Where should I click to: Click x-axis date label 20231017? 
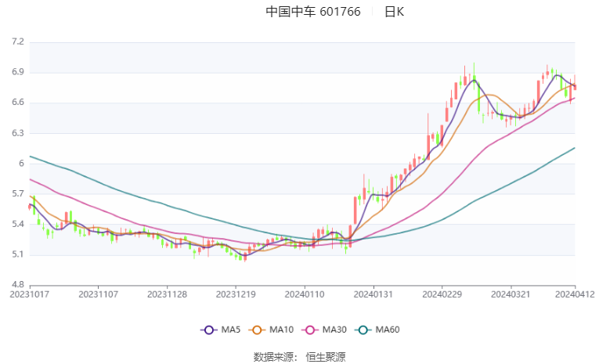(30, 294)
